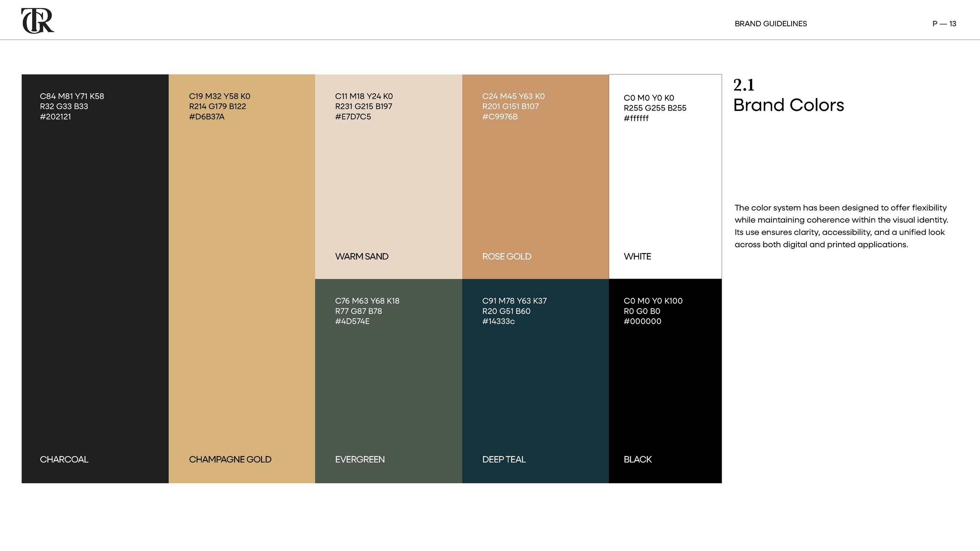Click hex code #ffffff

(x=636, y=118)
